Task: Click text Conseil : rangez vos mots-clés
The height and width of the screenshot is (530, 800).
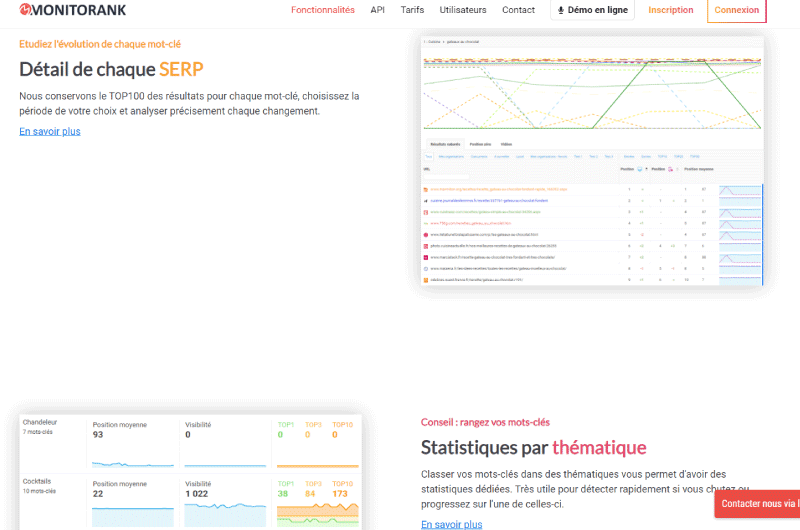Action: [x=485, y=422]
